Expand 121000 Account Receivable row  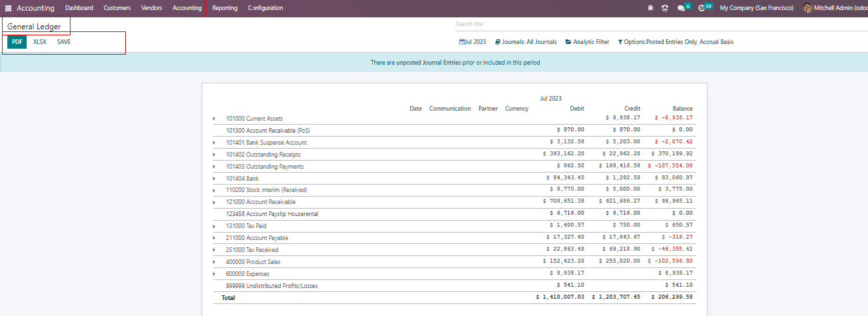[x=214, y=202]
